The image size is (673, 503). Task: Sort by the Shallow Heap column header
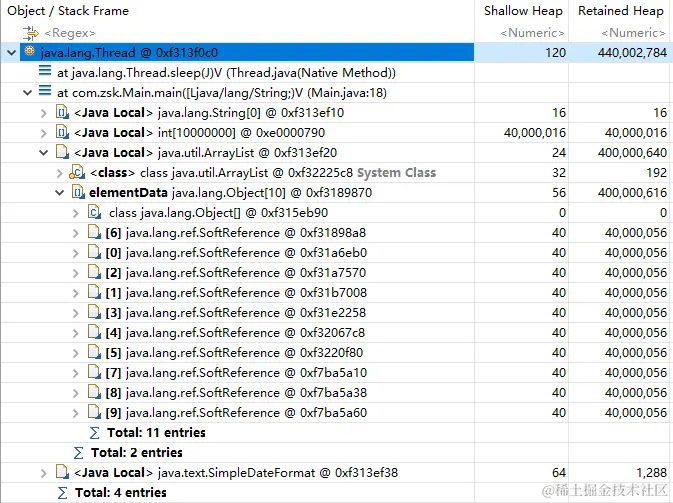tap(521, 11)
